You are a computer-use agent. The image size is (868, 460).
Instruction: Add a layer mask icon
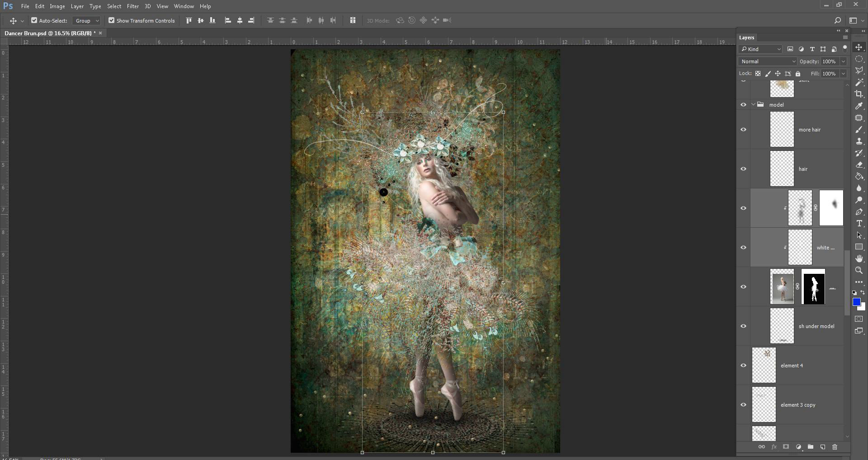point(786,447)
